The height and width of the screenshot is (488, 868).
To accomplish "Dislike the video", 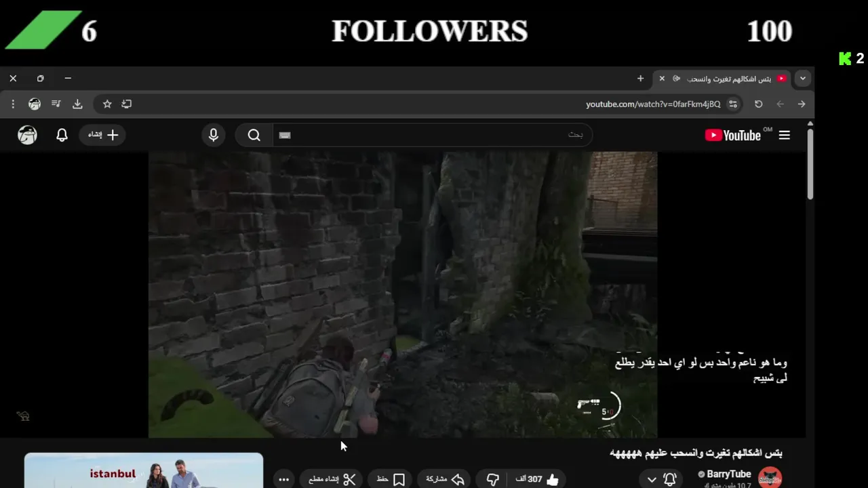I will click(493, 479).
